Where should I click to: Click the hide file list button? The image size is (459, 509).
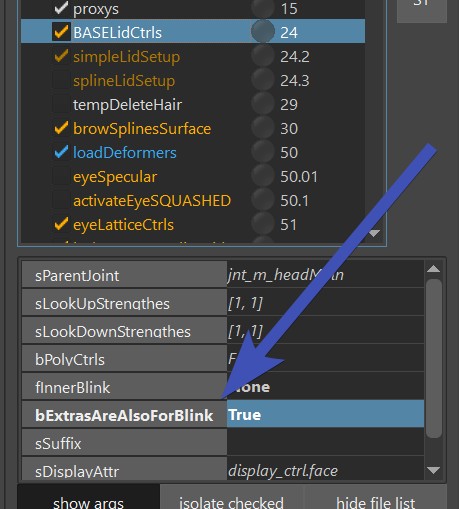[376, 499]
